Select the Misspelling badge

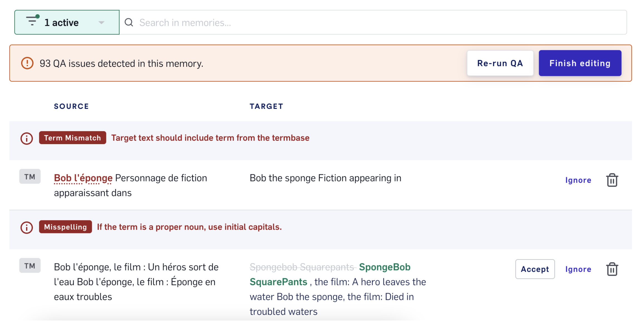(x=65, y=227)
